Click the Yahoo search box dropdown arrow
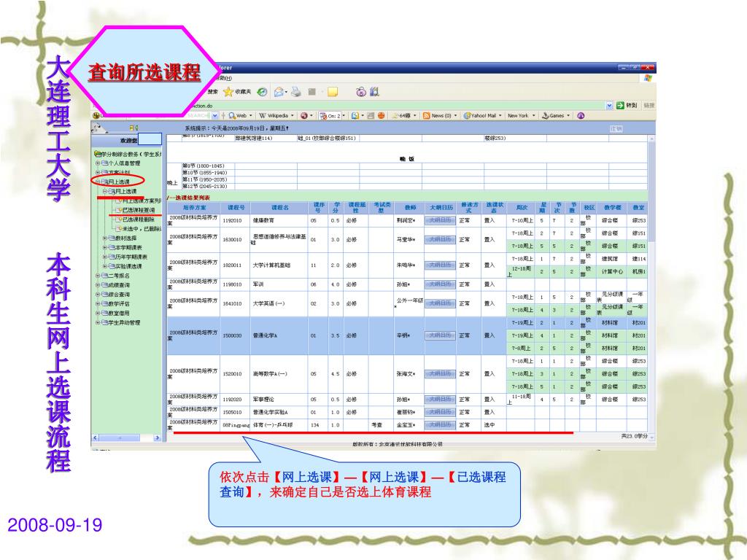The height and width of the screenshot is (560, 747). pos(215,116)
